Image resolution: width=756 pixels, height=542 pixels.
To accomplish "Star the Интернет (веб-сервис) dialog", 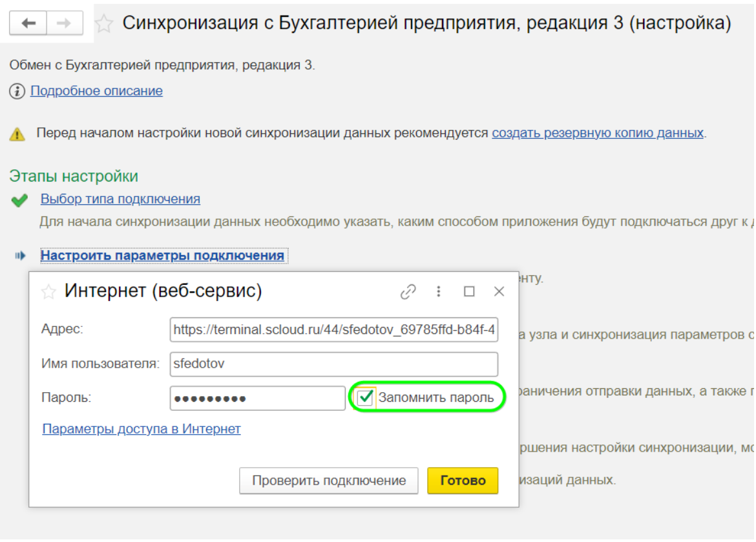I will pyautogui.click(x=48, y=293).
